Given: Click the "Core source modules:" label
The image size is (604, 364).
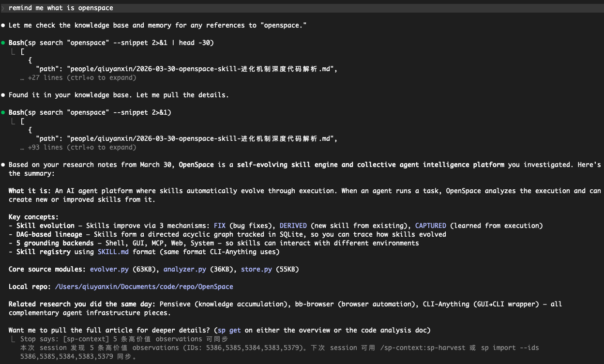Looking at the screenshot, I should (47, 269).
